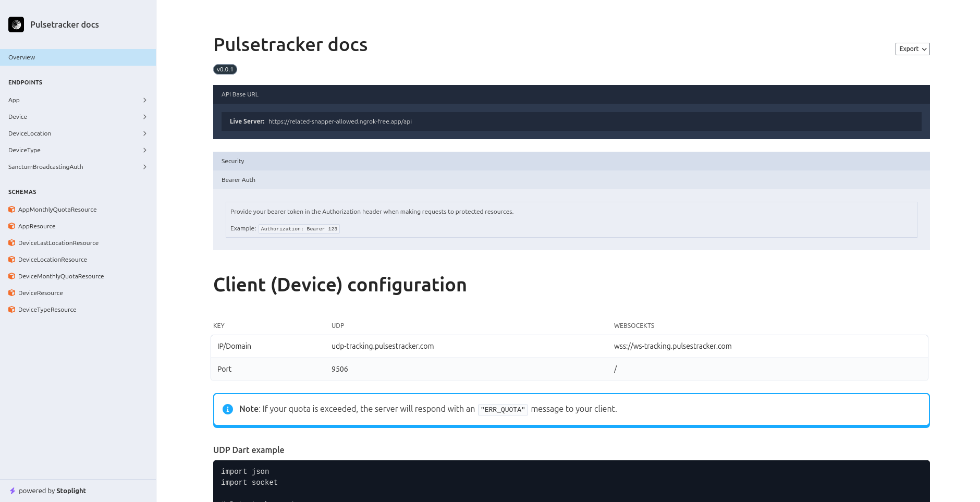Click the DeviceResource cube icon
The width and height of the screenshot is (980, 502).
(11, 293)
